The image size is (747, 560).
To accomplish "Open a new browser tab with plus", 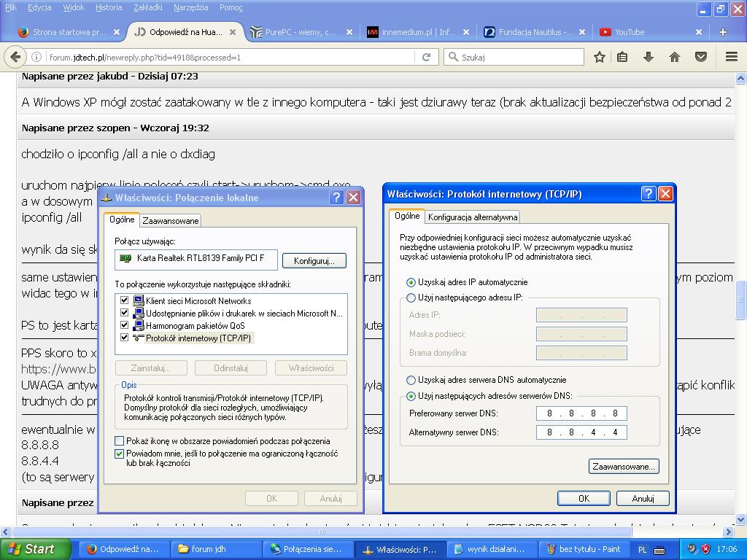I will click(722, 32).
